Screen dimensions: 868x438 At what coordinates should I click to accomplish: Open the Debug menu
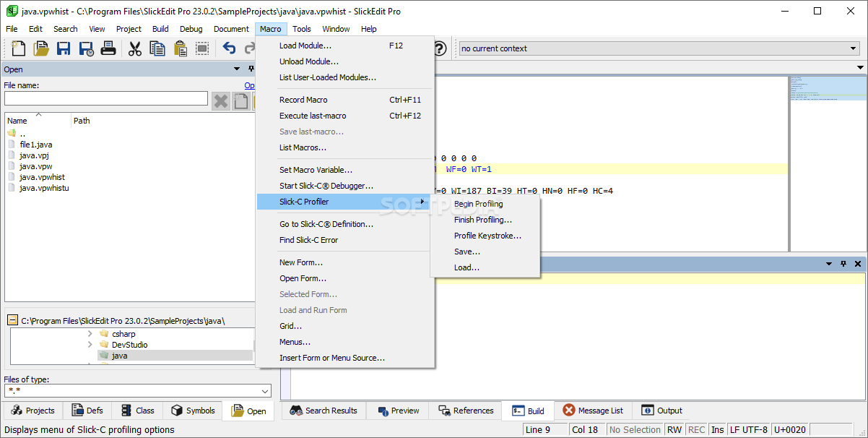click(x=191, y=29)
